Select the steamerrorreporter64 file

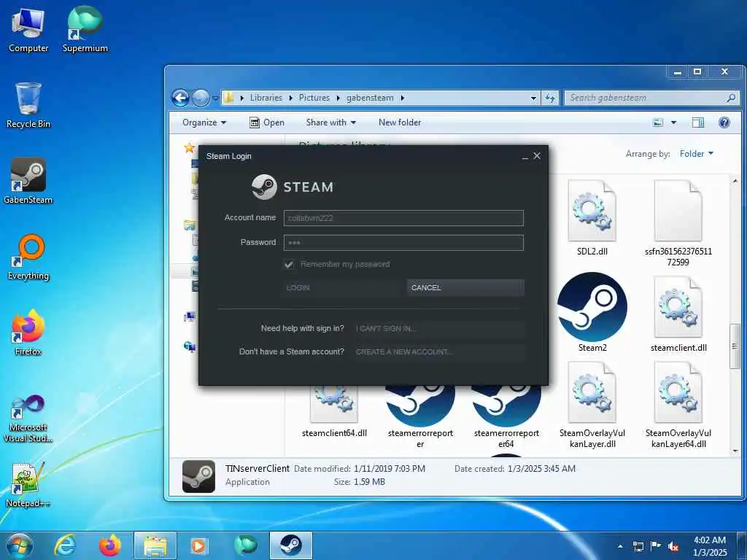pyautogui.click(x=506, y=417)
